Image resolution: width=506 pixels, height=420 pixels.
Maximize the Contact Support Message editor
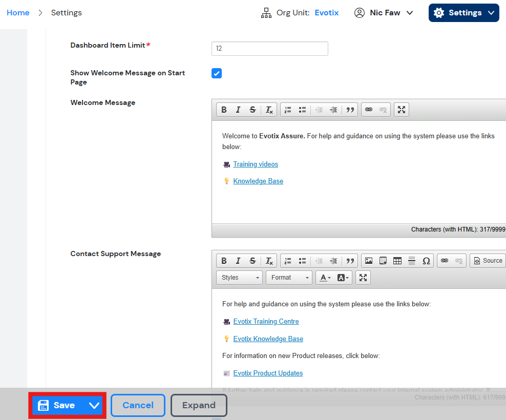click(x=363, y=278)
